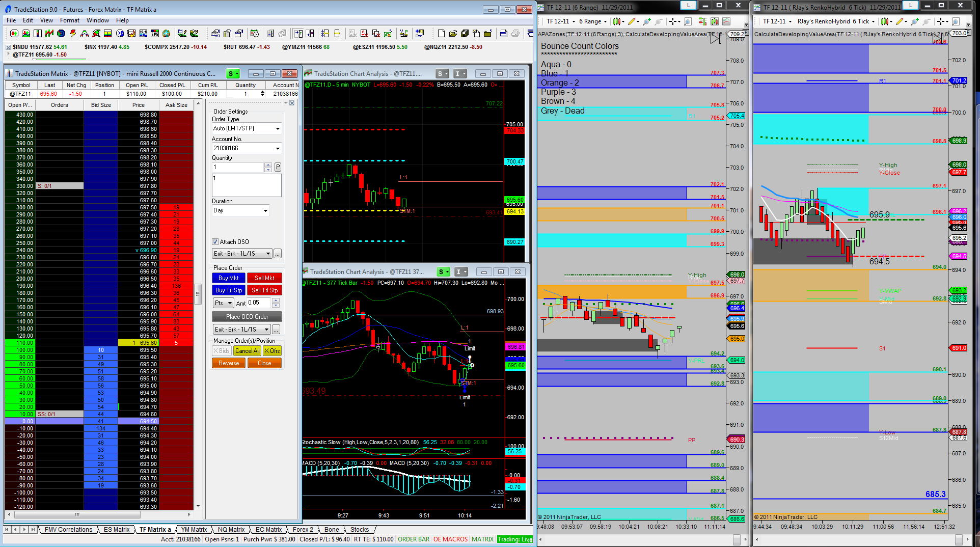Viewport: 980px width, 547px height.
Task: Click the clock/calendar toolbar icon
Action: point(255,34)
